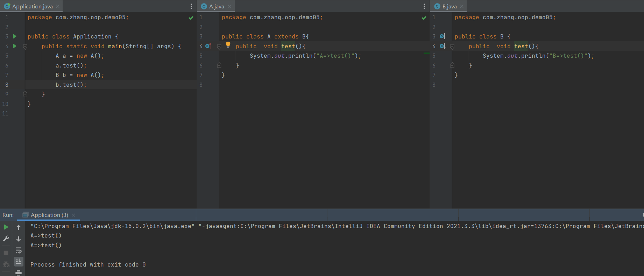Close the Application (3) run tab

coord(73,215)
